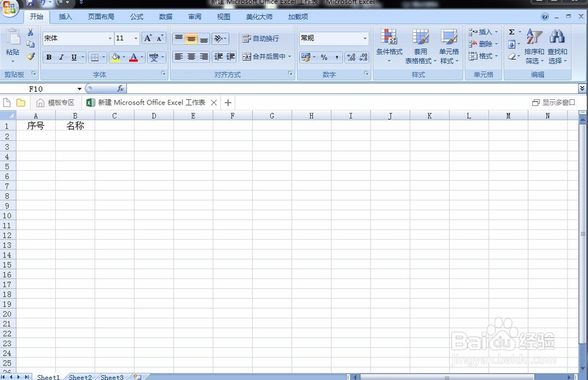Open Conditional Formatting (条件格式)
588x380 pixels.
coord(389,46)
